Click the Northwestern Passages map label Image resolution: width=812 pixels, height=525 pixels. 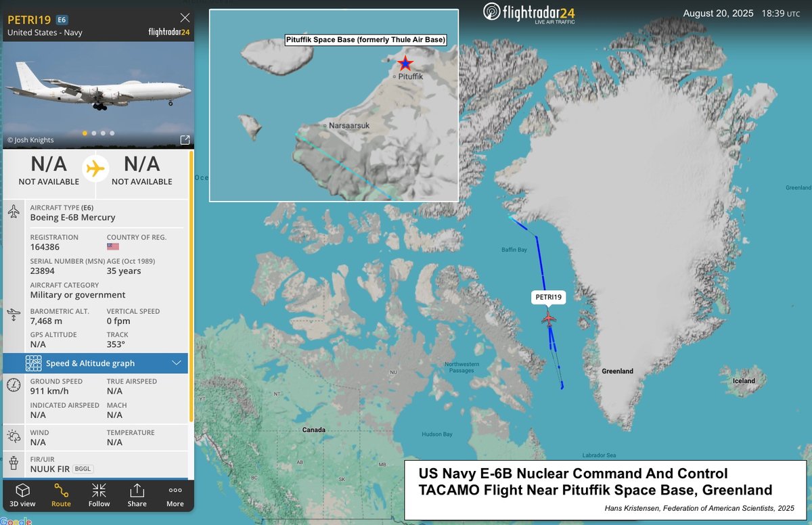[462, 367]
